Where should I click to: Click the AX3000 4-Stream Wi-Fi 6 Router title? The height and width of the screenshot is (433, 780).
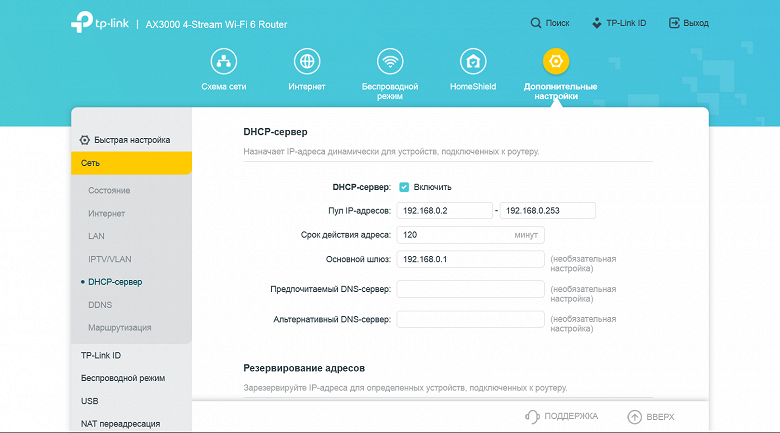(216, 24)
